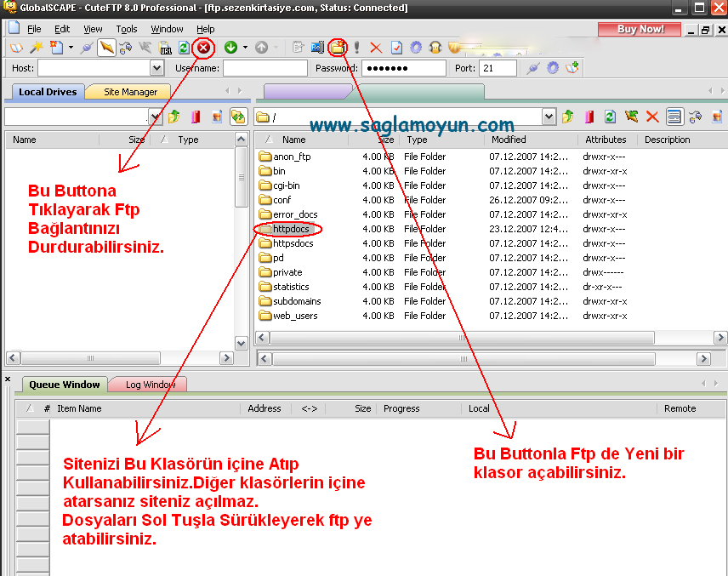The image size is (728, 576).
Task: Close the queue pane with small x
Action: click(8, 379)
